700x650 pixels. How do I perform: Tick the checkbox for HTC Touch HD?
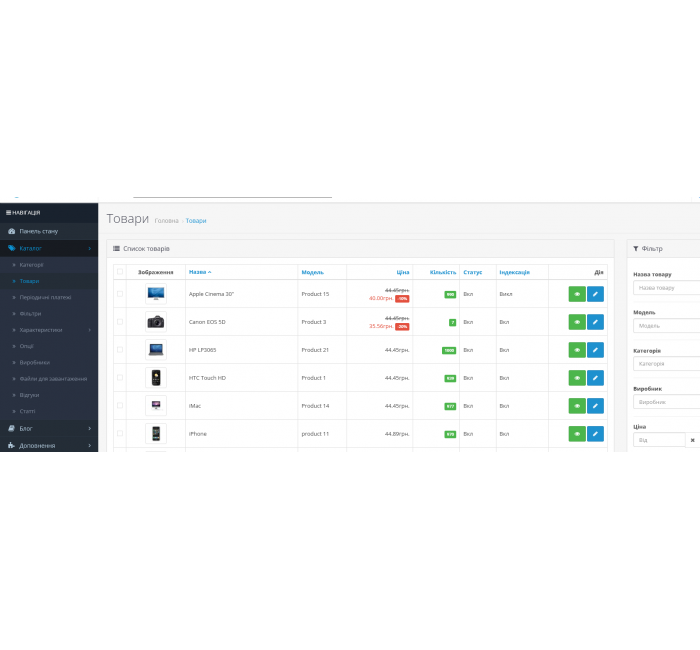(120, 378)
